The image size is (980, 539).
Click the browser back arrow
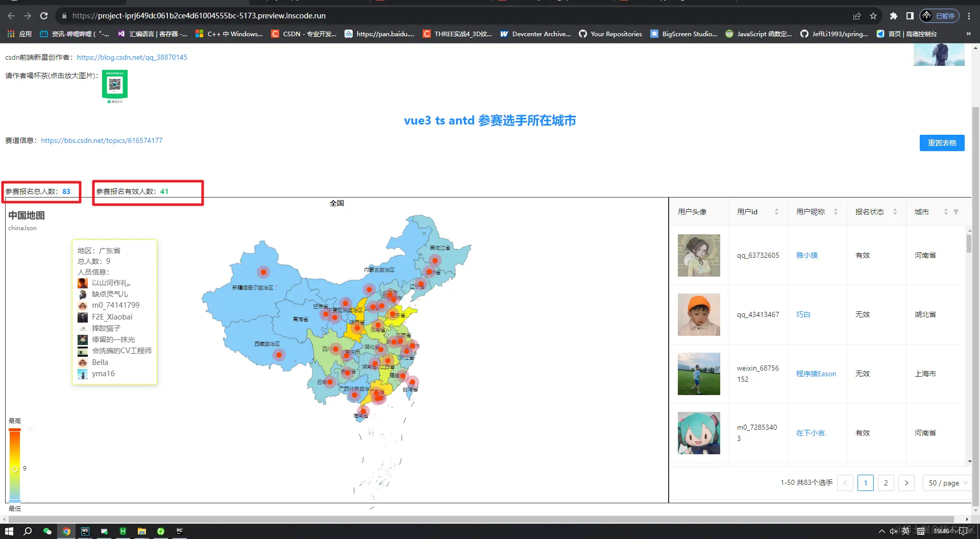point(11,16)
